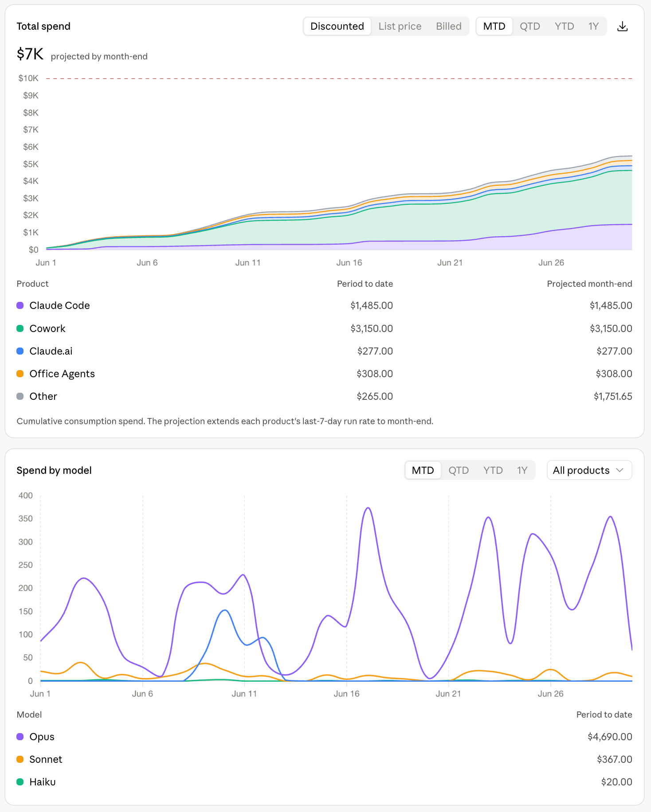Select QTD range in Spend by model
Image resolution: width=651 pixels, height=812 pixels.
[x=458, y=470]
